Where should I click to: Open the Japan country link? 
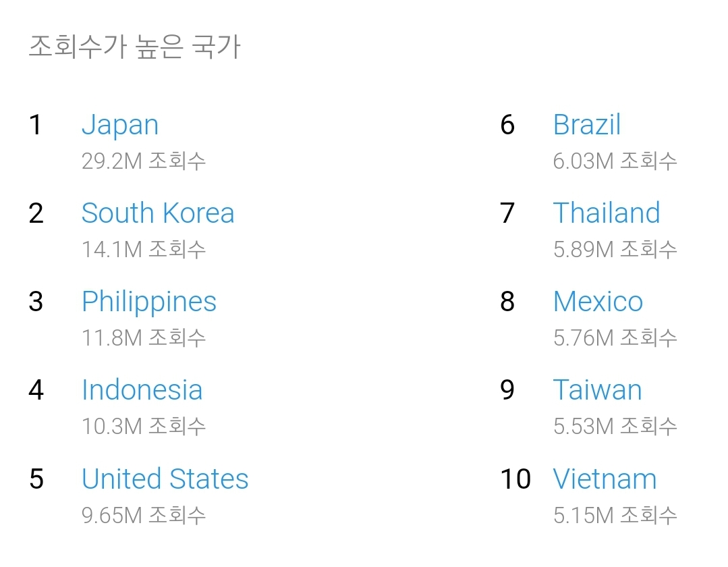click(x=120, y=126)
